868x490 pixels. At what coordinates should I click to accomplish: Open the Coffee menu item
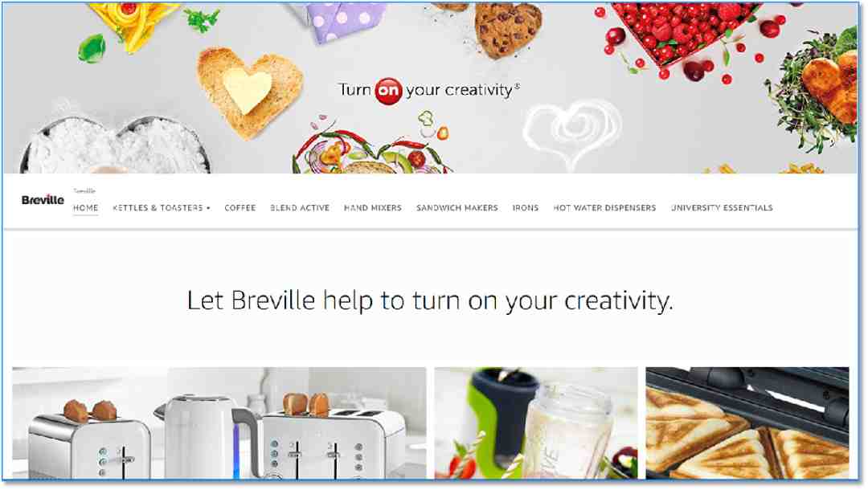tap(240, 208)
